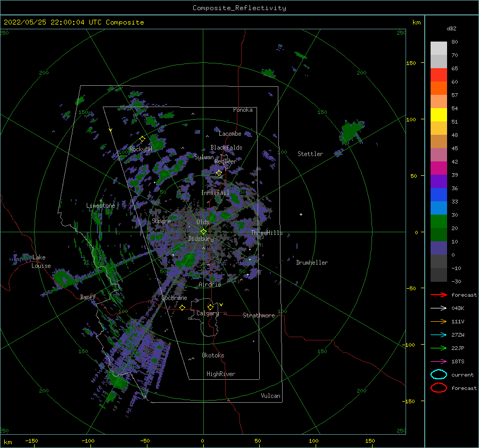Viewport: 479px width, 448px height.
Task: Select the light gray 80-70 dBZ band
Action: 439,48
